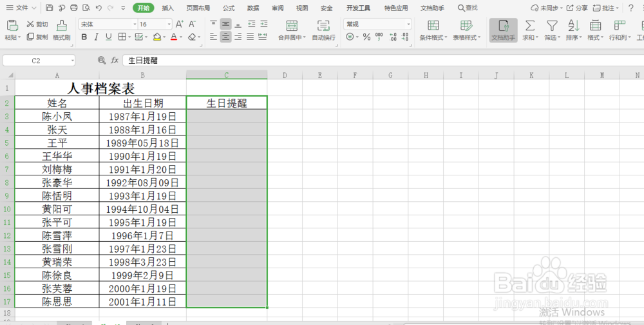Click the thousands separator (000) icon
This screenshot has height=325, width=644.
tap(379, 37)
